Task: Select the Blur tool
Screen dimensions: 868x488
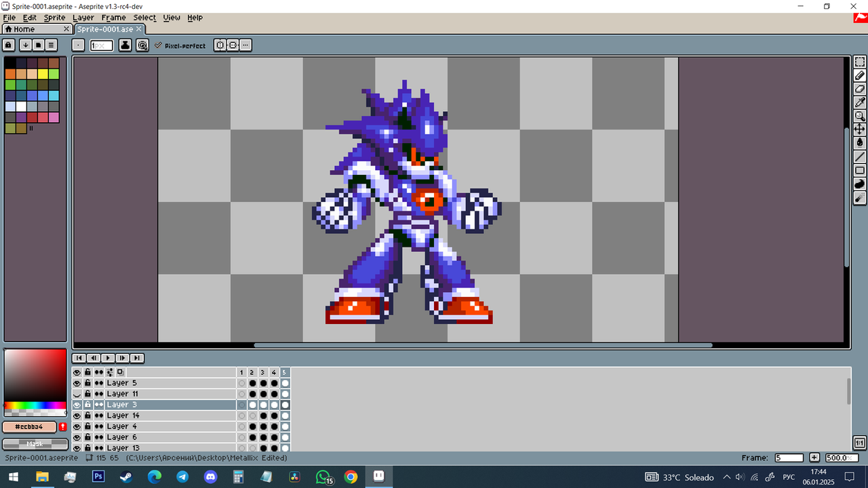Action: pos(860,197)
